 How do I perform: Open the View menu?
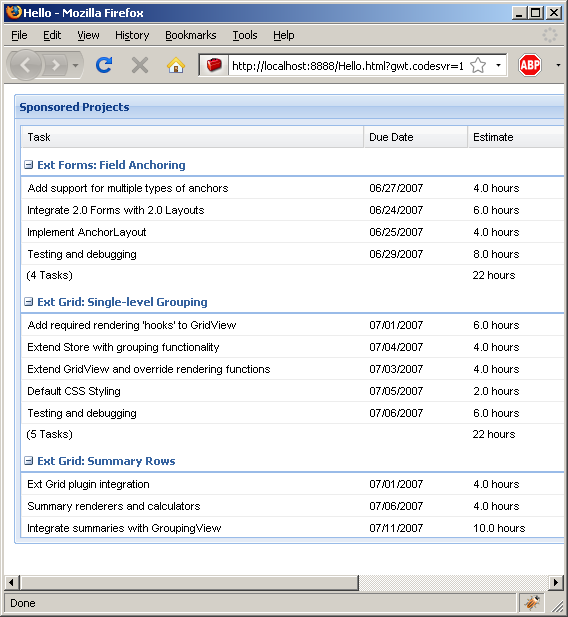click(x=88, y=35)
